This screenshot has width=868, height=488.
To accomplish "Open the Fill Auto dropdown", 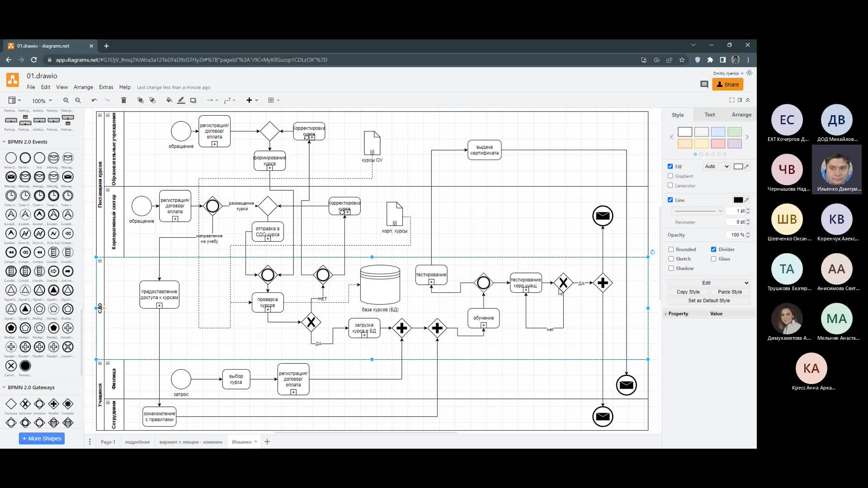I will (x=717, y=166).
